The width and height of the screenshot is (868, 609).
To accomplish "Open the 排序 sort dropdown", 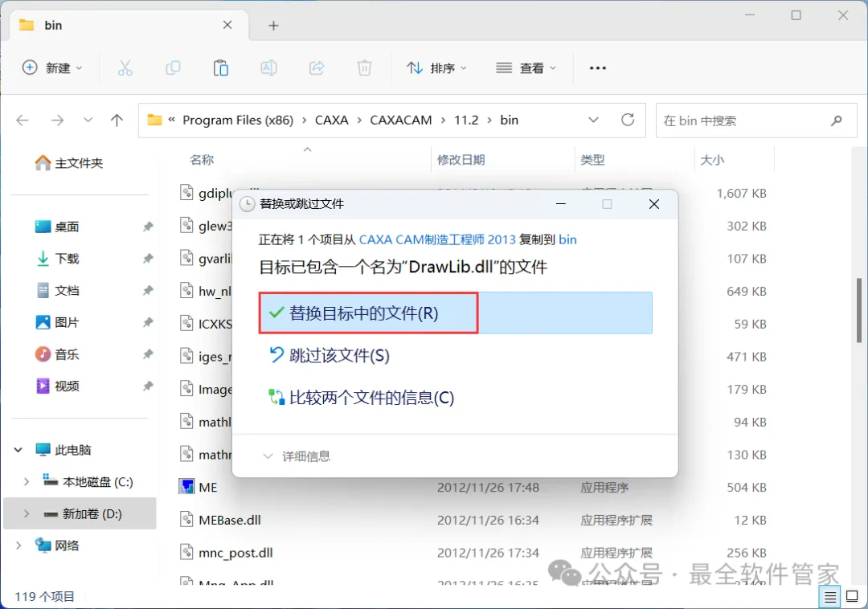I will click(436, 68).
